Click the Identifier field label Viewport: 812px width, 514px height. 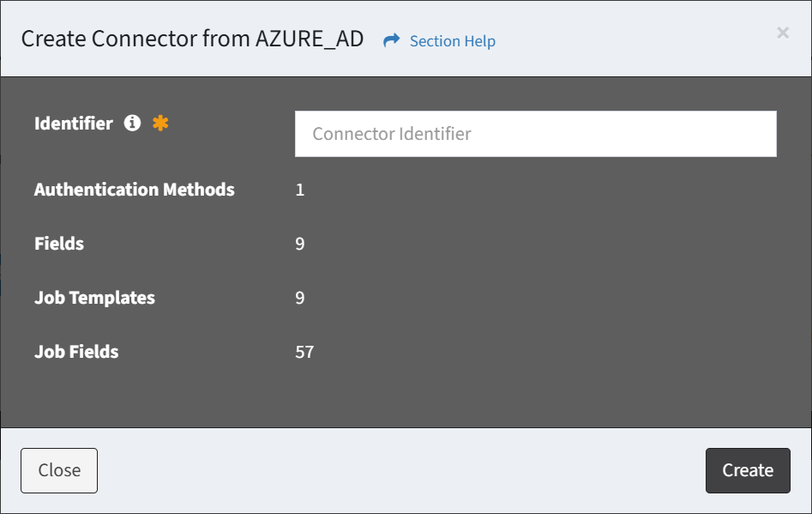point(74,124)
